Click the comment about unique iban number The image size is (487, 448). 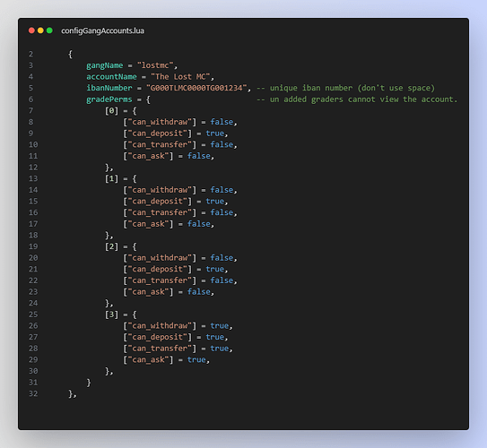[x=345, y=88]
